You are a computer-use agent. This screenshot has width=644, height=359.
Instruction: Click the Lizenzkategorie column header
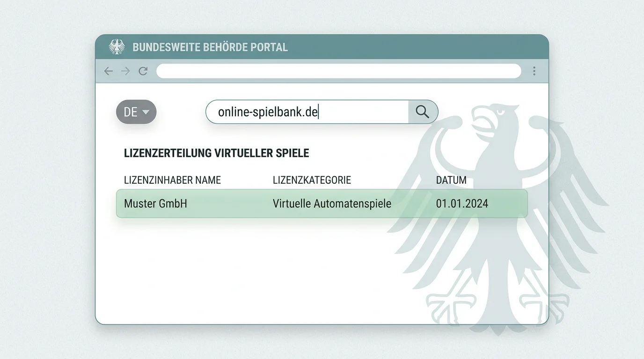pyautogui.click(x=312, y=180)
